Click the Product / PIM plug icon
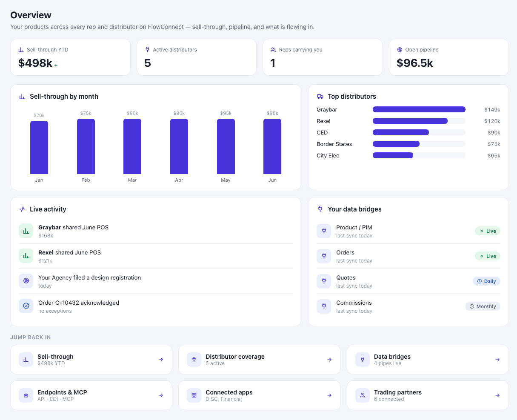This screenshot has width=517, height=420. coord(324,231)
